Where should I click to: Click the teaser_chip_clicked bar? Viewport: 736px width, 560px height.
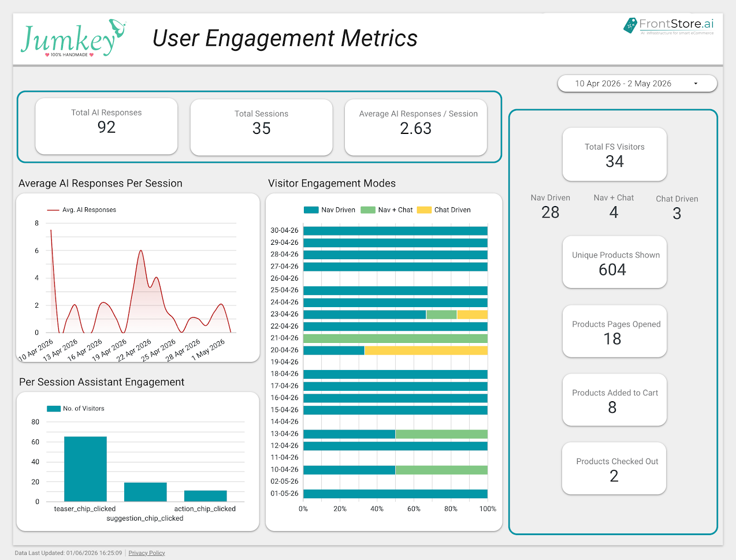tap(86, 469)
